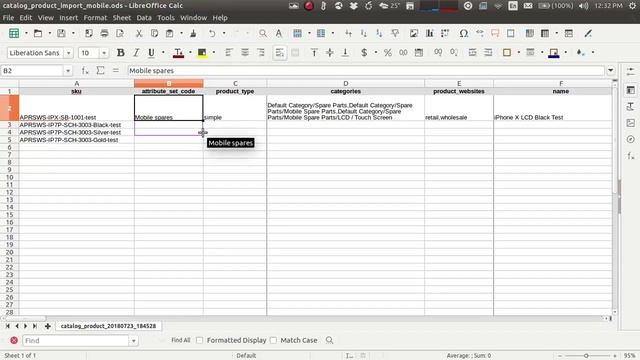Click the retail,wholesale cell
This screenshot has height=360, width=640.
pyautogui.click(x=459, y=108)
